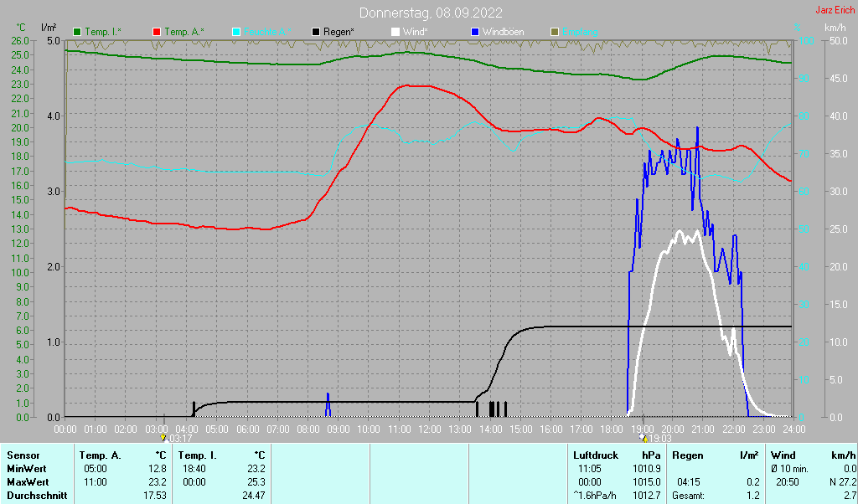The width and height of the screenshot is (858, 504).
Task: Click the Windböen legend label
Action: [x=503, y=32]
